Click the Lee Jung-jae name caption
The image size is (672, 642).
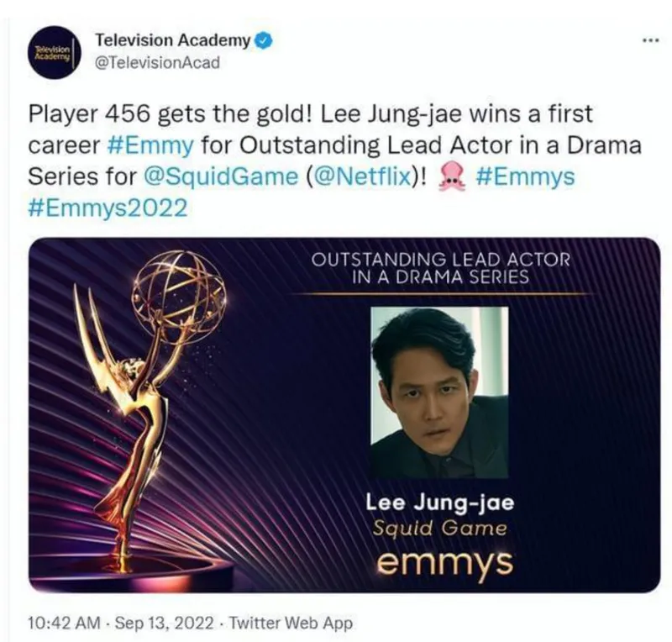coord(439,503)
